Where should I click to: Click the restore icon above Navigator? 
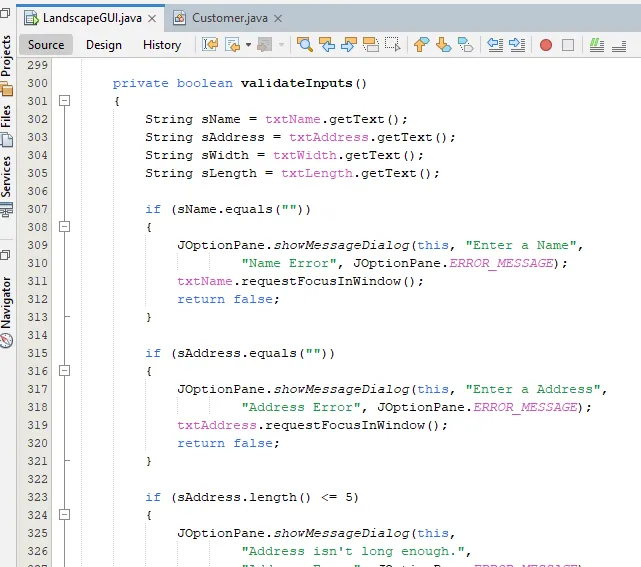click(5, 255)
